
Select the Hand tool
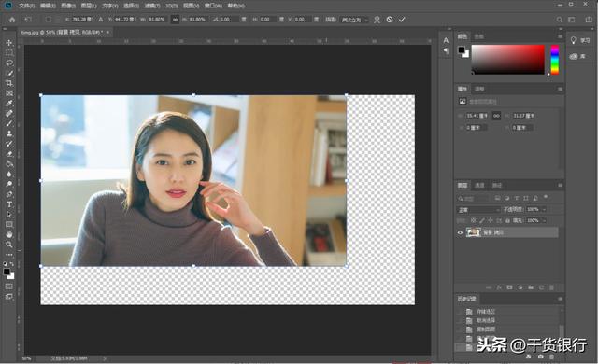tap(9, 234)
